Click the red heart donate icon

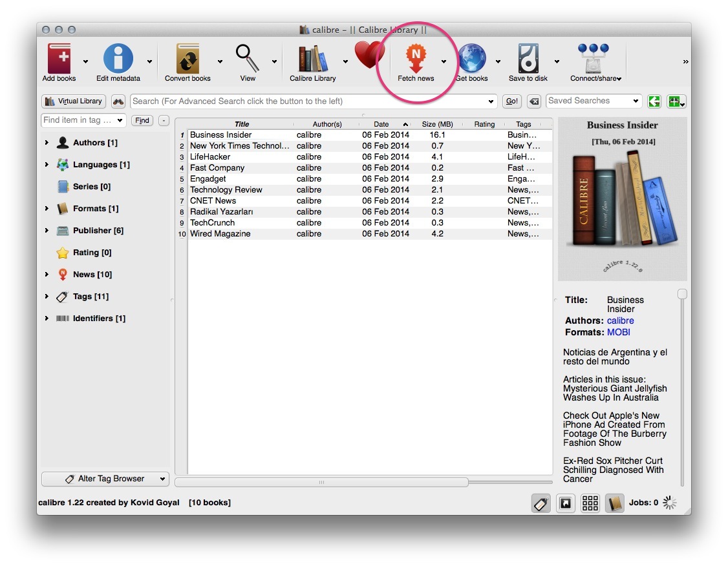click(369, 55)
